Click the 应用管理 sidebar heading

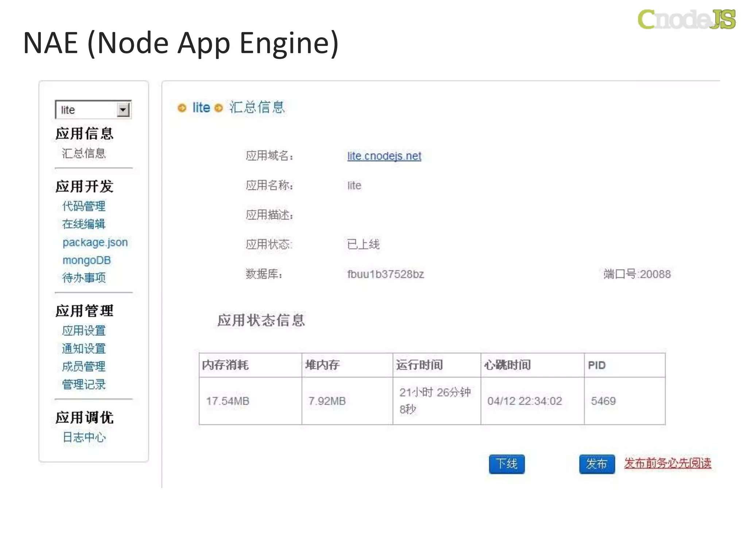click(85, 311)
